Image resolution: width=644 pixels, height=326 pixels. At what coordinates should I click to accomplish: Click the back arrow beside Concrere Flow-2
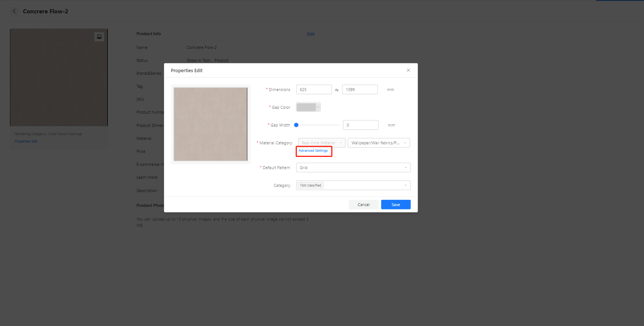pos(14,11)
